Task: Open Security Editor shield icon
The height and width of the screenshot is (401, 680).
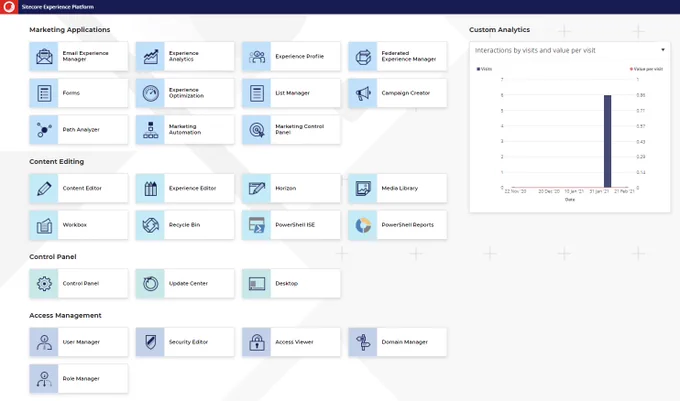Action: (x=150, y=342)
